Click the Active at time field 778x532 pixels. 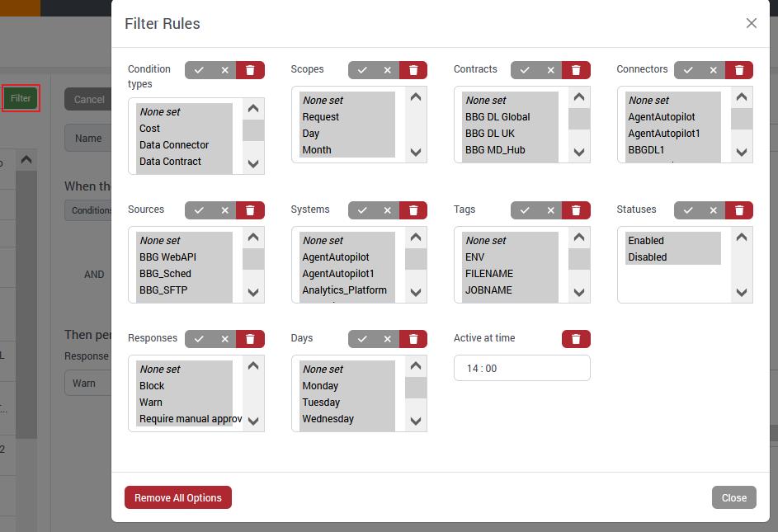point(521,369)
